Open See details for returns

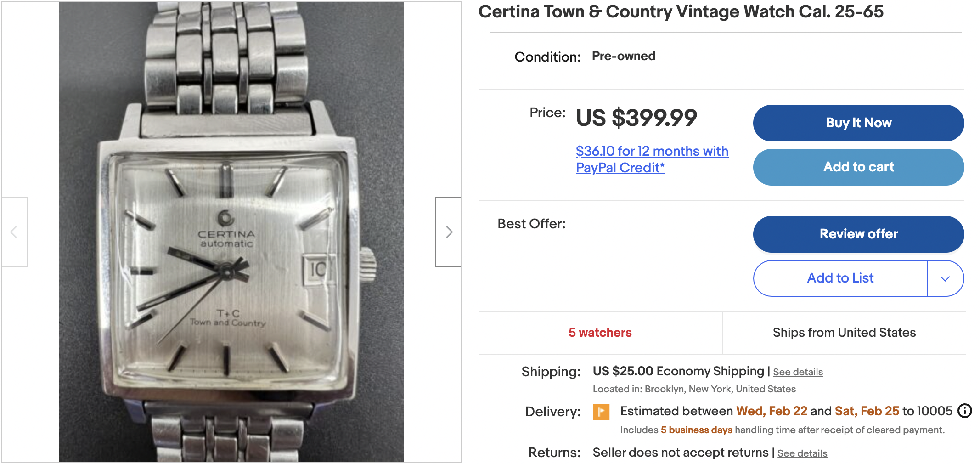[802, 453]
